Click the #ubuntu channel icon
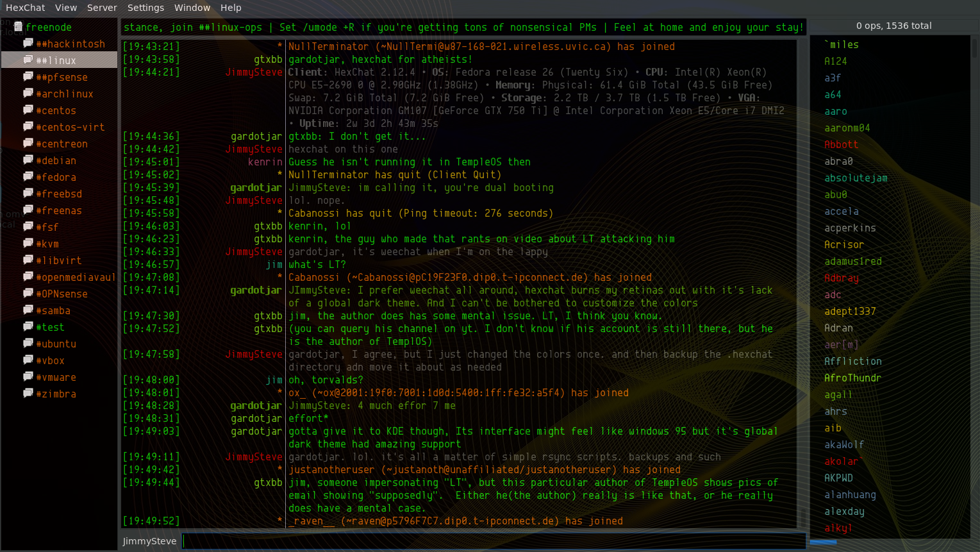This screenshot has width=980, height=552. (28, 343)
